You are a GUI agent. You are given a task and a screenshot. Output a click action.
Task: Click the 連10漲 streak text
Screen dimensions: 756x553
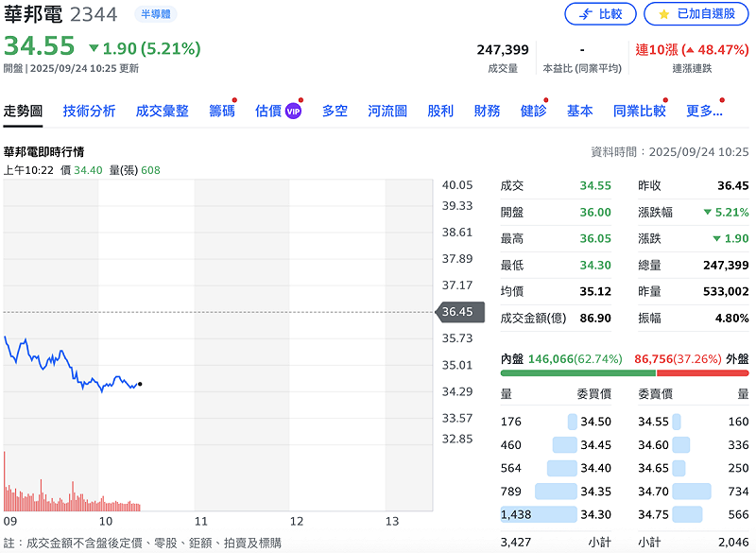(657, 50)
